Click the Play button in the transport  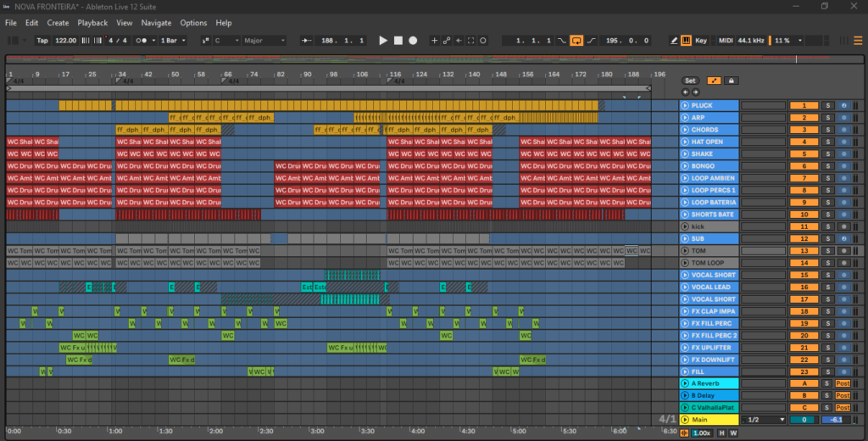(383, 40)
